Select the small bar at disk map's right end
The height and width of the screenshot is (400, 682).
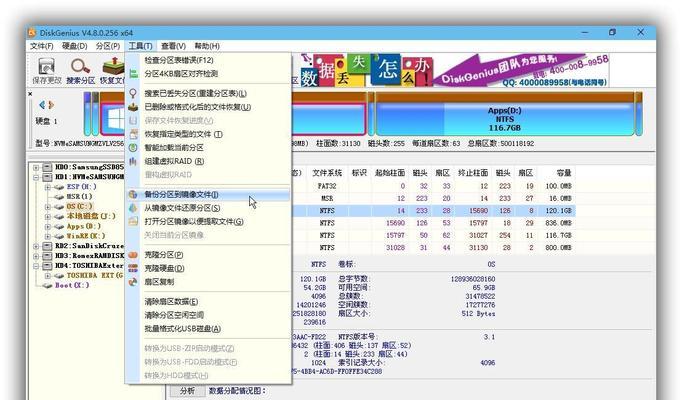639,114
